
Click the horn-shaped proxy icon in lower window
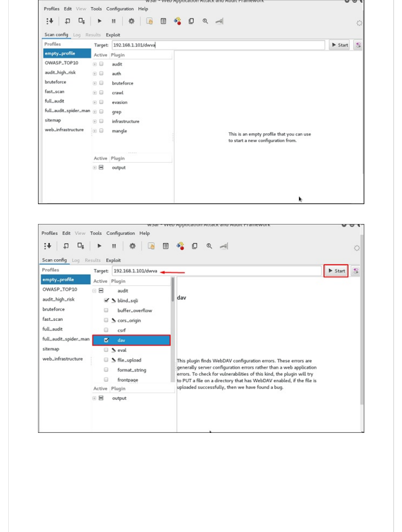[x=224, y=246]
